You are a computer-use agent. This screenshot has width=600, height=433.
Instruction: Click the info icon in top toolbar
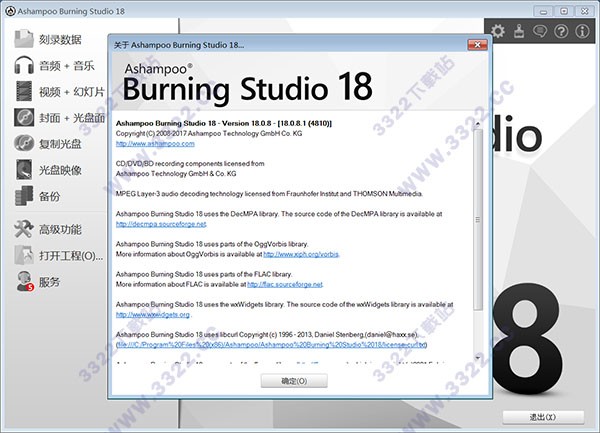[582, 31]
